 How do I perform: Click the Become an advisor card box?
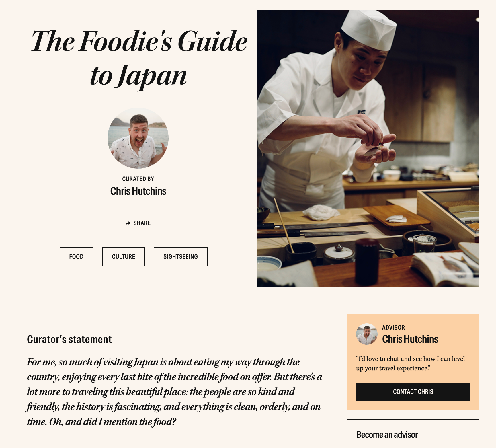point(413,434)
